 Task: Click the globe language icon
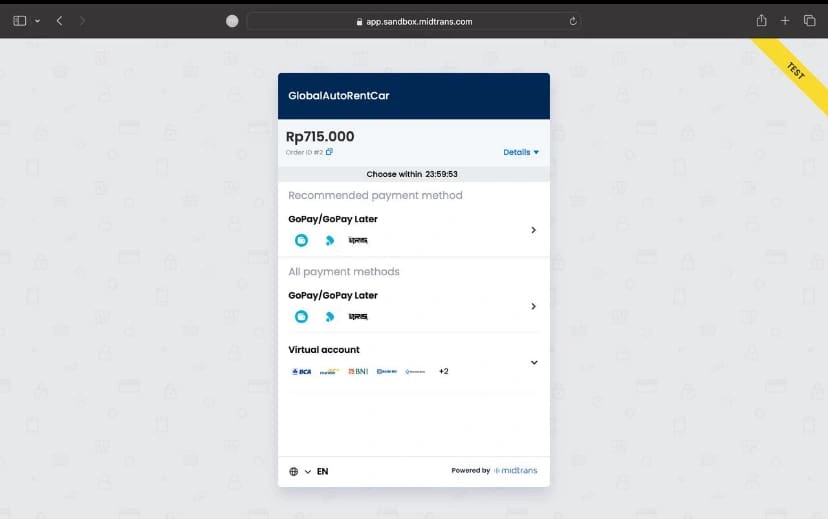[294, 471]
